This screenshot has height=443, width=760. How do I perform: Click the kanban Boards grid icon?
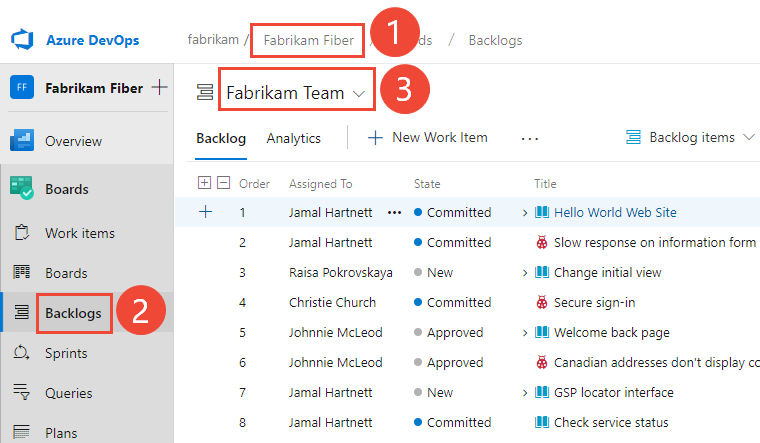(22, 272)
